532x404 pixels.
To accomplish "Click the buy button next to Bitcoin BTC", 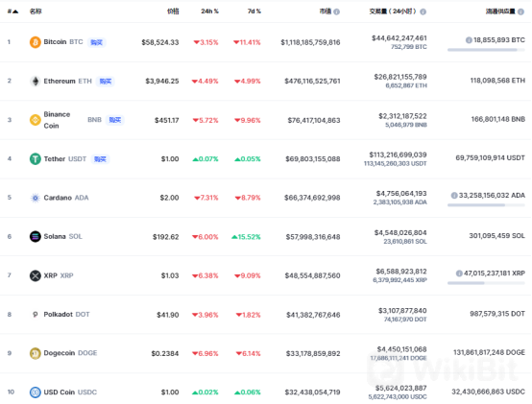I will tap(97, 42).
